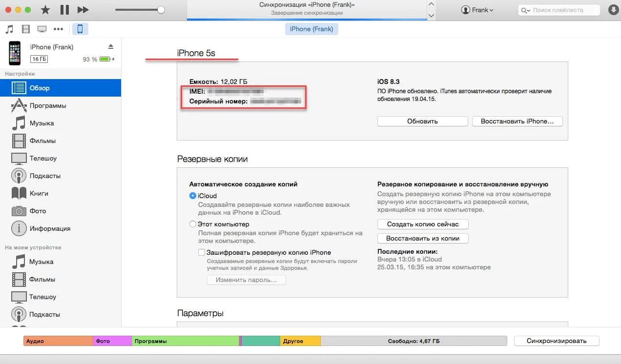621x364 pixels.
Task: Click the Программы apps icon in sidebar
Action: [19, 105]
